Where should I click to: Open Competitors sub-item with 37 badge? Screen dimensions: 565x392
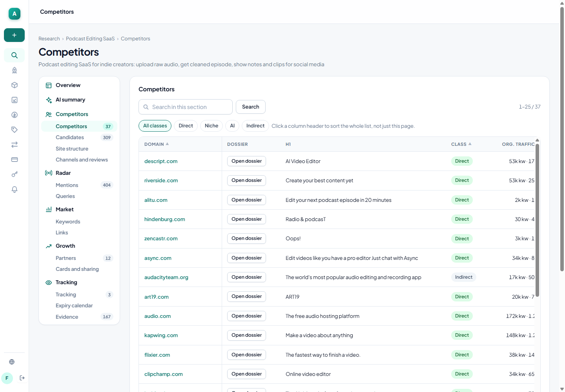click(x=79, y=126)
